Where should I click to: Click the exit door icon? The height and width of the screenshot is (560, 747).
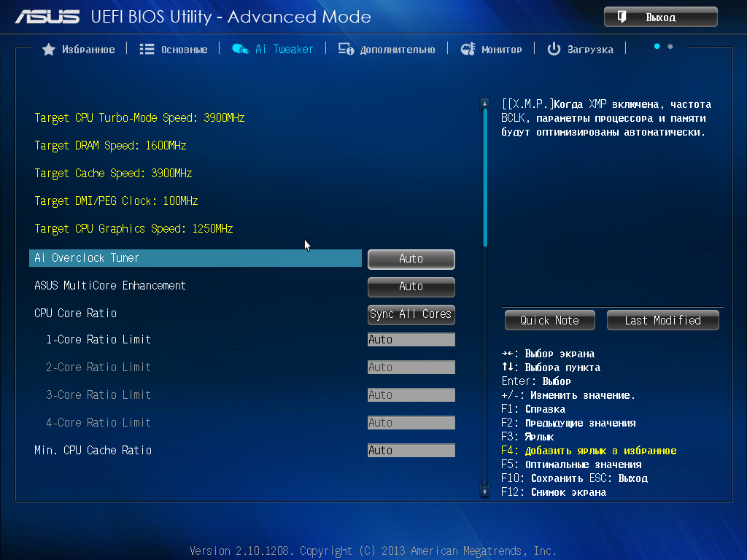622,17
